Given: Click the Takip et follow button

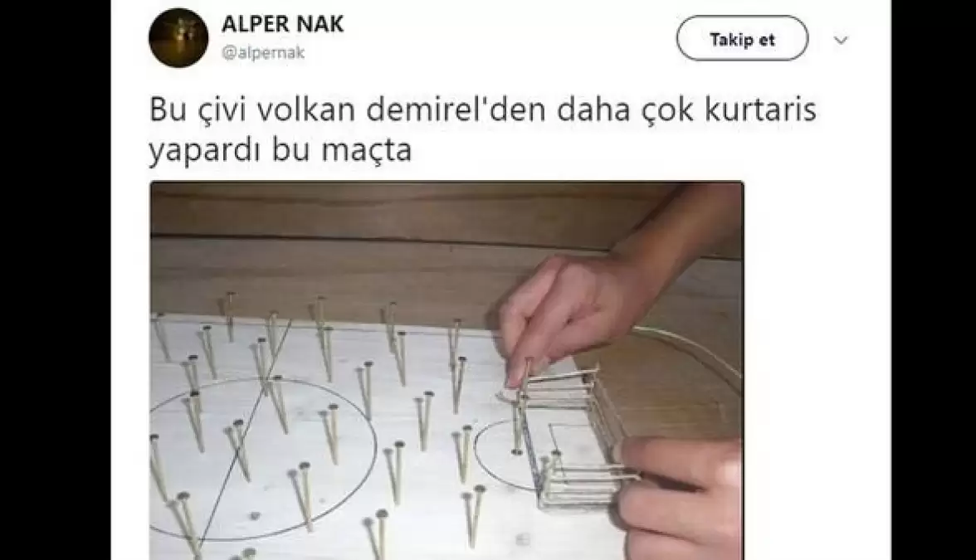Looking at the screenshot, I should coord(742,38).
